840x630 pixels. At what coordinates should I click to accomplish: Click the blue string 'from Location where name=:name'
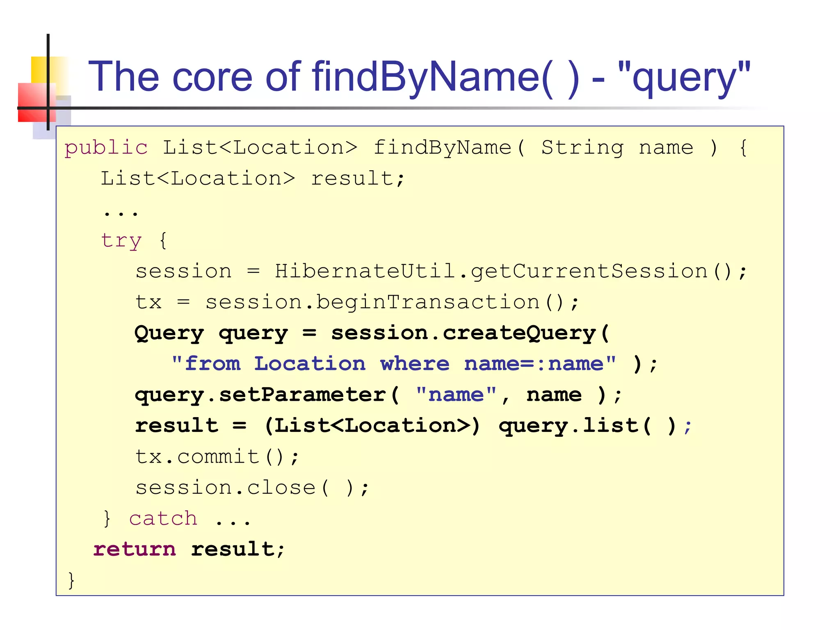(394, 364)
